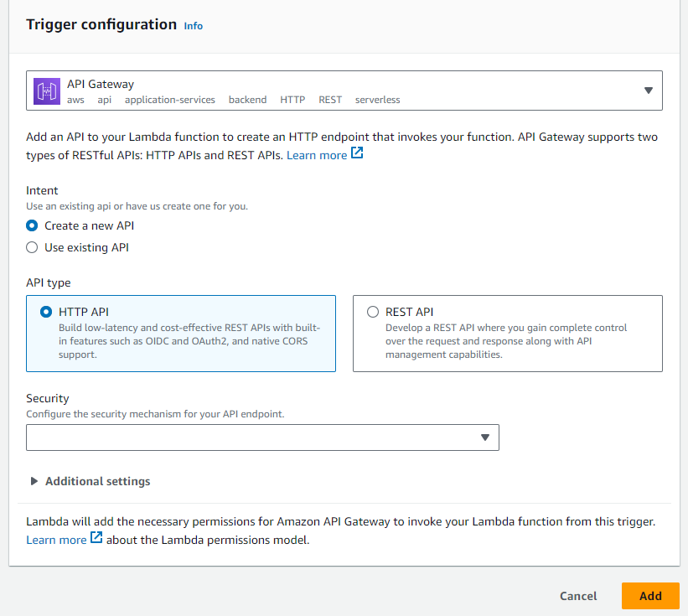The height and width of the screenshot is (616, 688).
Task: Click the Security dropdown caret
Action: coord(485,437)
